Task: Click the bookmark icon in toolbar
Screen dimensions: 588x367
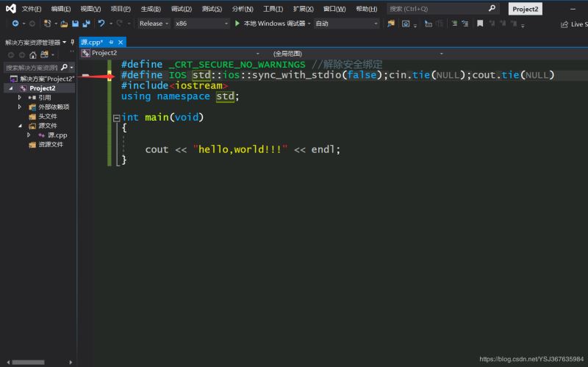Action: pos(480,24)
